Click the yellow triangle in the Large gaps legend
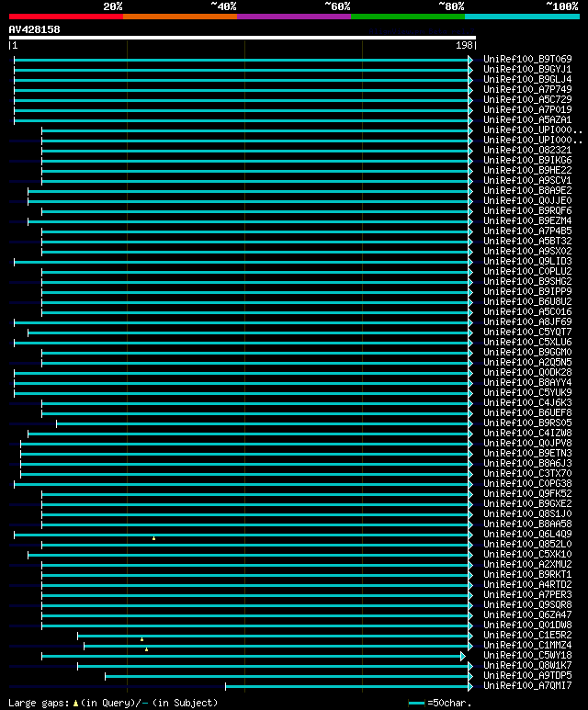588x710 pixels. (75, 704)
